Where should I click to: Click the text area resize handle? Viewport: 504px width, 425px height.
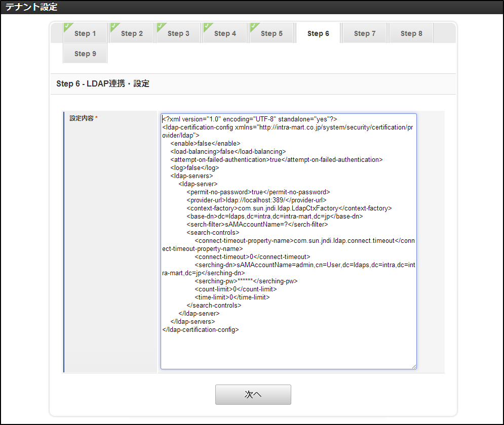click(x=414, y=366)
